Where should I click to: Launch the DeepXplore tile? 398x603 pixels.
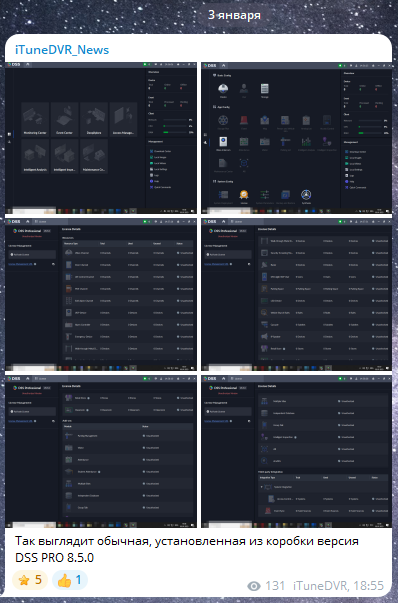point(94,119)
